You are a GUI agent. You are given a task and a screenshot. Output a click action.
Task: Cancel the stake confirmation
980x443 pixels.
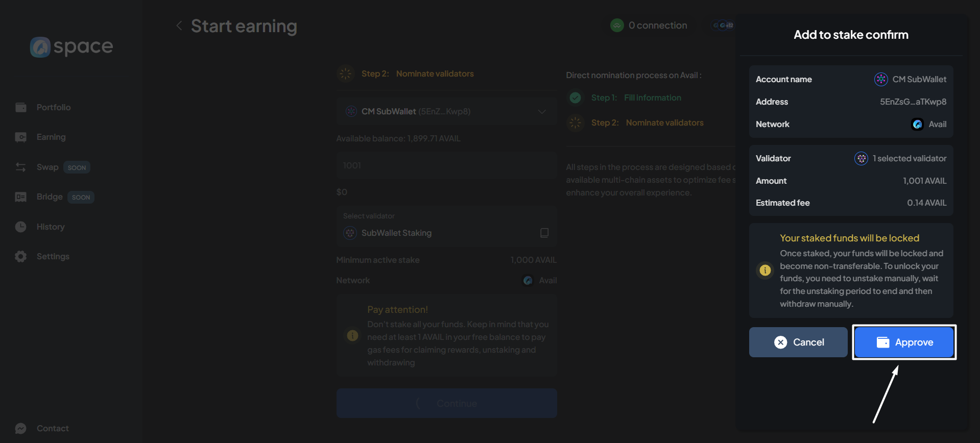tap(798, 342)
